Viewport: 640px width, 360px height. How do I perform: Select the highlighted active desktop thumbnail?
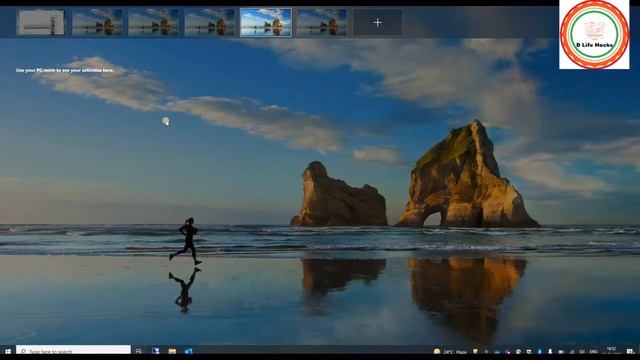coord(266,22)
